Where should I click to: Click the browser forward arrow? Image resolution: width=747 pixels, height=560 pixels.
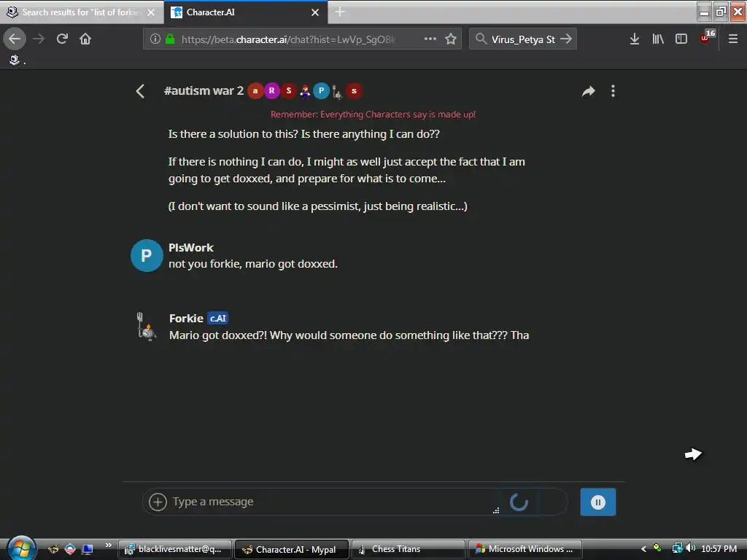[x=39, y=39]
